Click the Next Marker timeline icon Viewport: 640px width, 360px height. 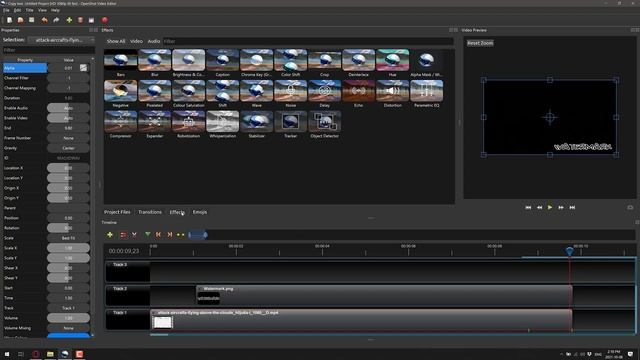[169, 235]
